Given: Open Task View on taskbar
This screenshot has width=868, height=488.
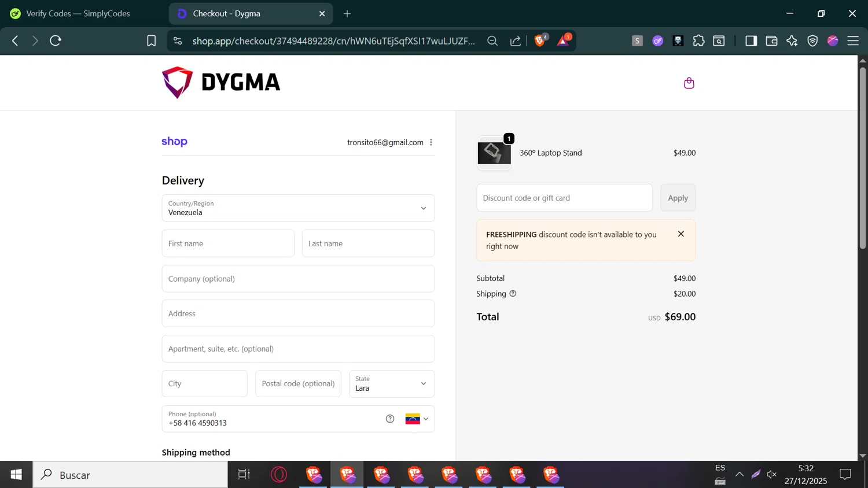Looking at the screenshot, I should [x=244, y=475].
